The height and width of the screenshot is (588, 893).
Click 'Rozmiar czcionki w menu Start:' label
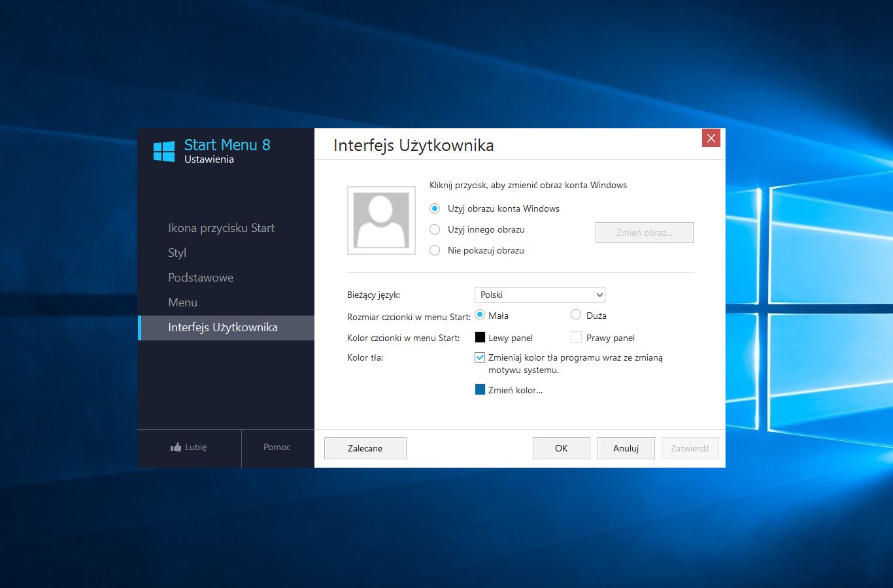(409, 317)
